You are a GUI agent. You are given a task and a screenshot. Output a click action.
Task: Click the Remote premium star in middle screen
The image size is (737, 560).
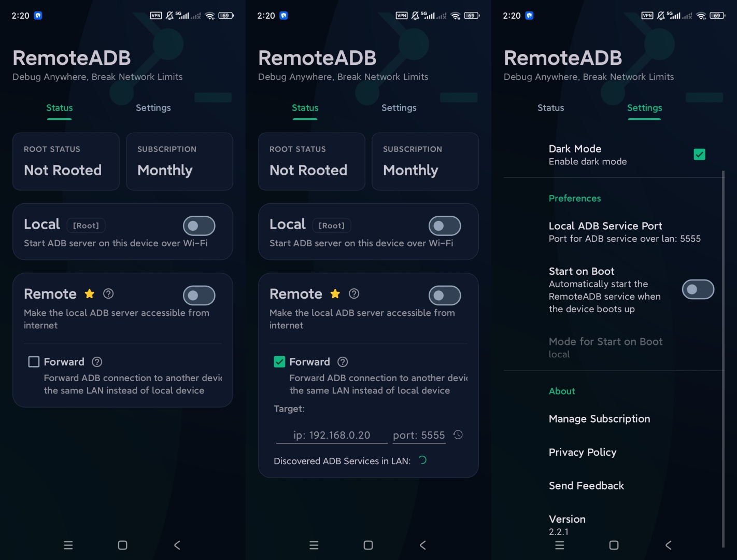(335, 294)
